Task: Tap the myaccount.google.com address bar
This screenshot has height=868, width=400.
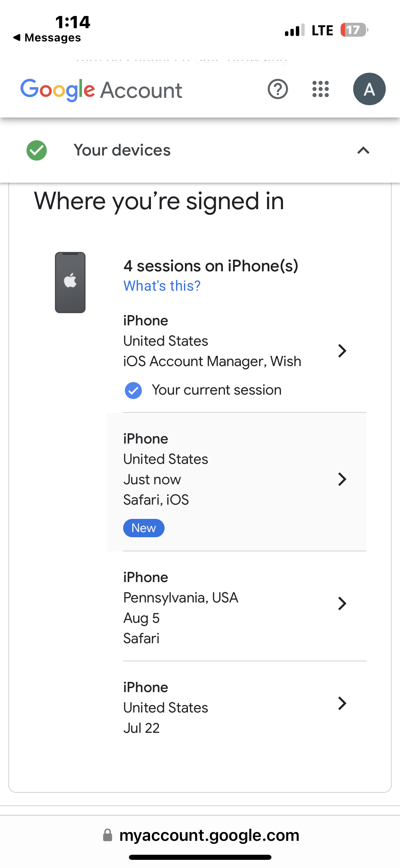Action: (209, 835)
